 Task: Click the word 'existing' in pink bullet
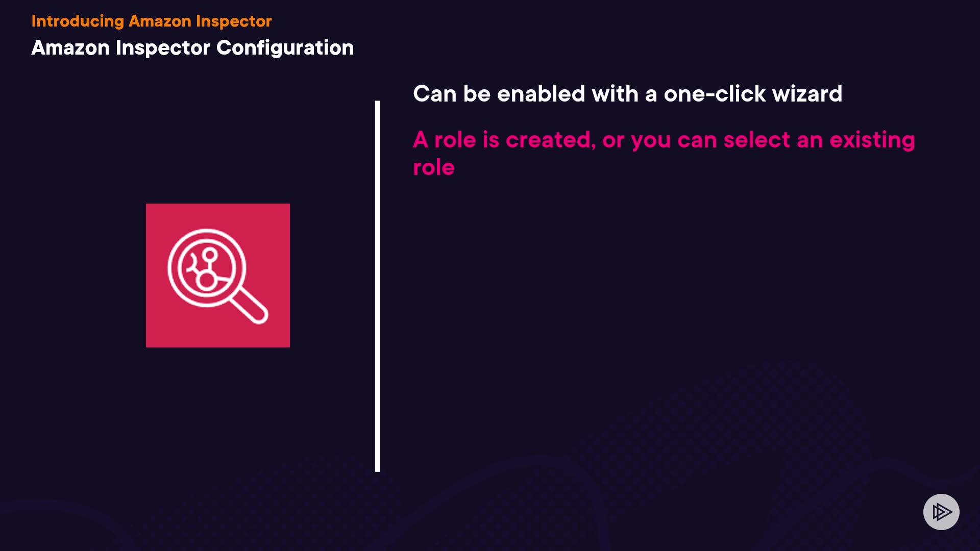pyautogui.click(x=872, y=140)
